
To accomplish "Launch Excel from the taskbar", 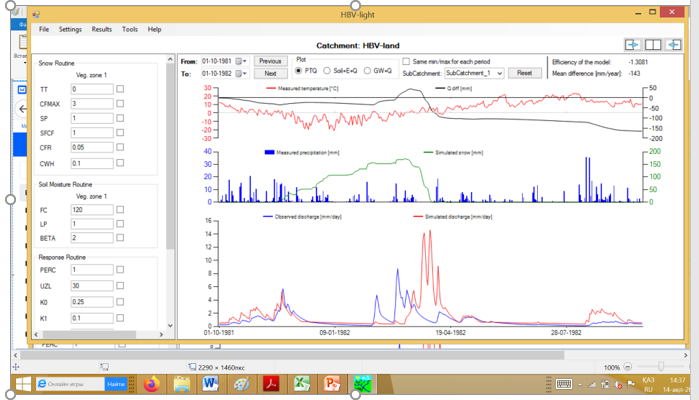I will (301, 384).
